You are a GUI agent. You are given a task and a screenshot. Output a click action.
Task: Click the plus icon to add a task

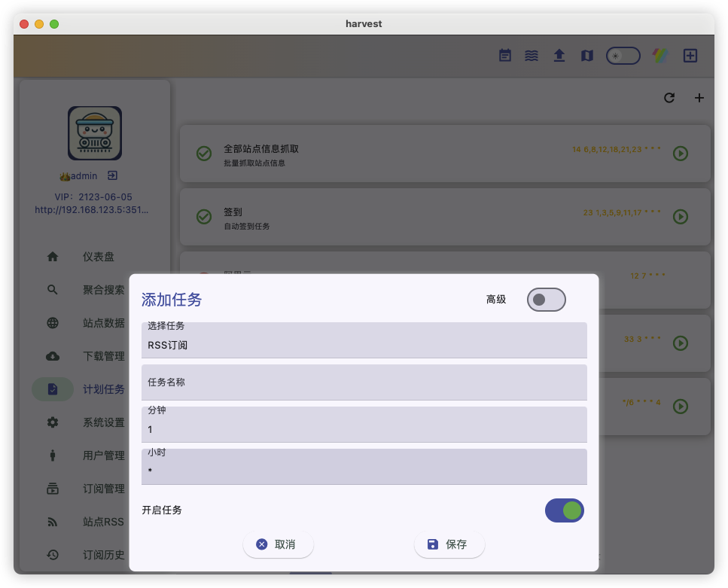point(699,98)
